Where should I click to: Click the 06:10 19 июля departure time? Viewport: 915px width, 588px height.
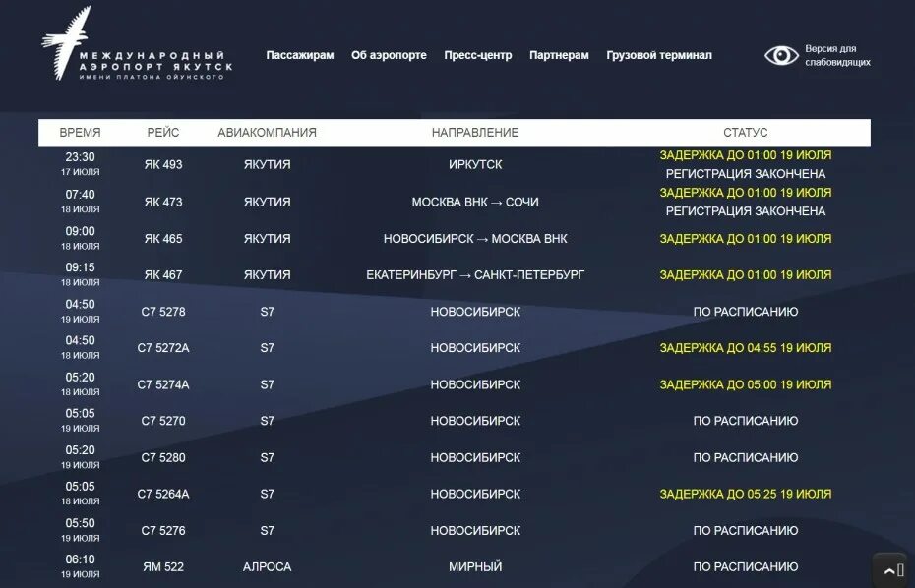[x=80, y=565]
